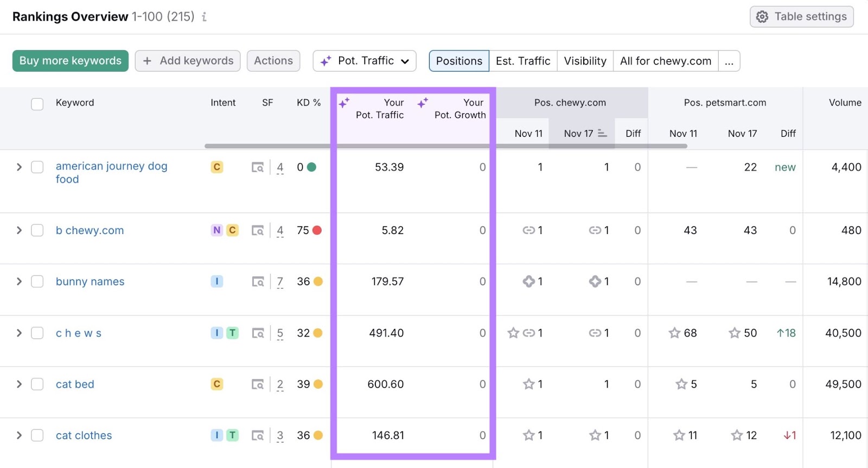Click the red KD indicator dot for b chewy.com
Screen dimensions: 868x468
pos(317,230)
